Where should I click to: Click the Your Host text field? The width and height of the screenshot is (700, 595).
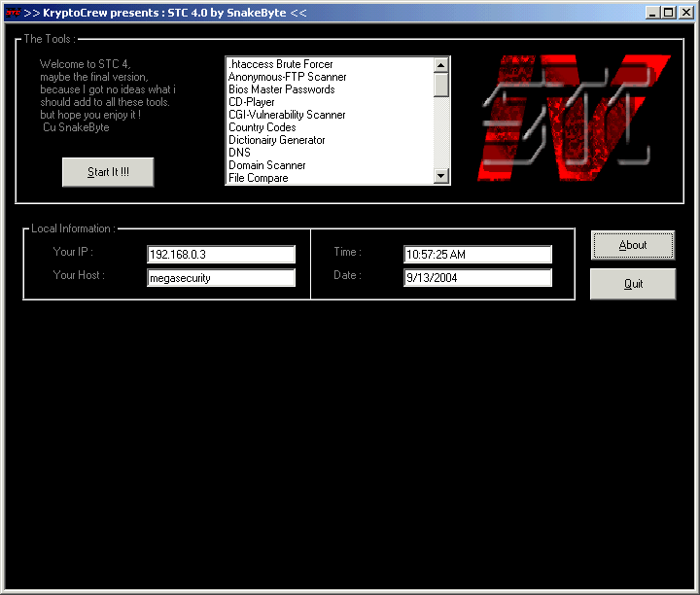221,278
